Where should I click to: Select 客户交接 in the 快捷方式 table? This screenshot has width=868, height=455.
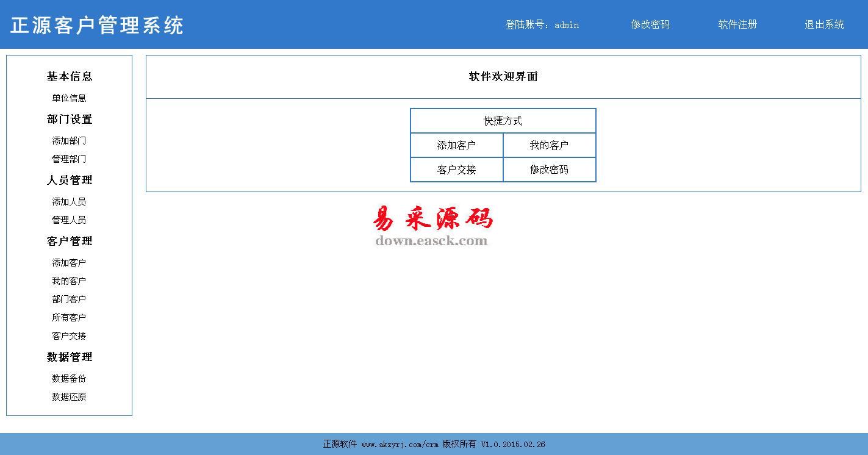tap(456, 170)
